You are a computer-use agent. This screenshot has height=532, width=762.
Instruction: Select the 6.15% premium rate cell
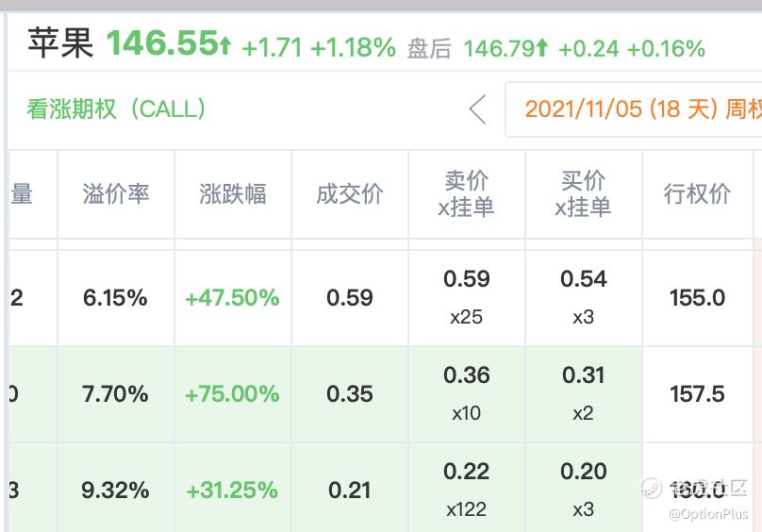[x=115, y=298]
